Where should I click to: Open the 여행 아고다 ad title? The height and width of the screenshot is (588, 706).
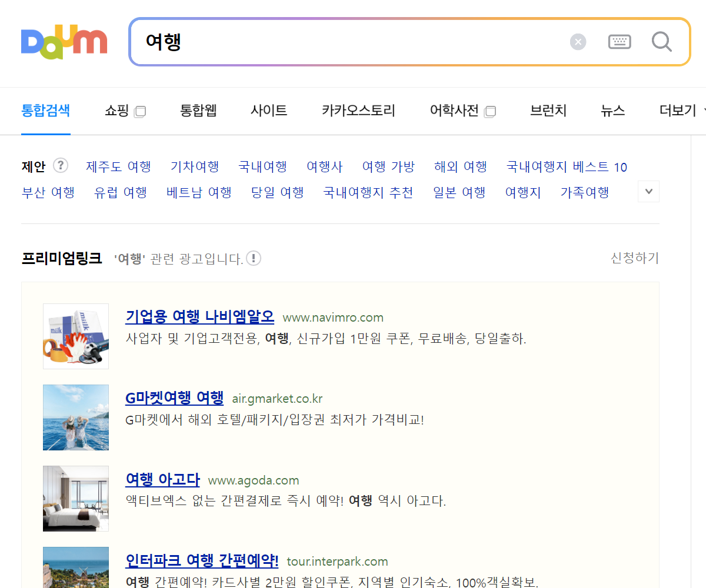(x=163, y=479)
